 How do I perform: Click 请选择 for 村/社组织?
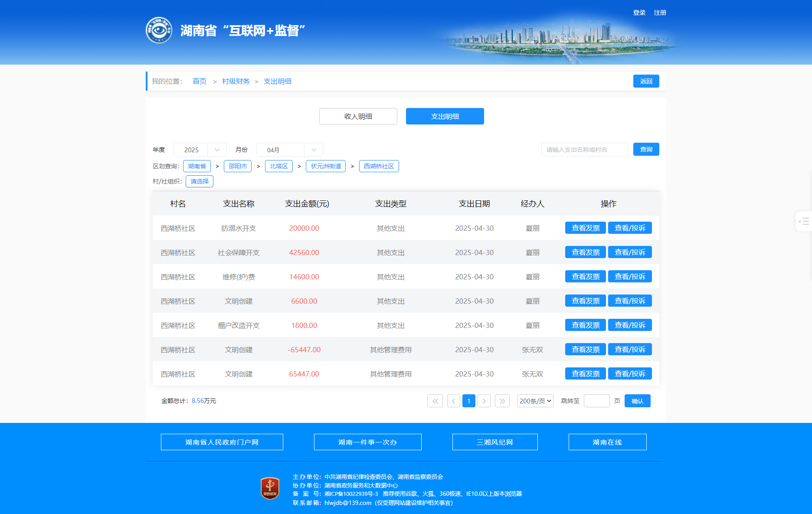(x=199, y=181)
